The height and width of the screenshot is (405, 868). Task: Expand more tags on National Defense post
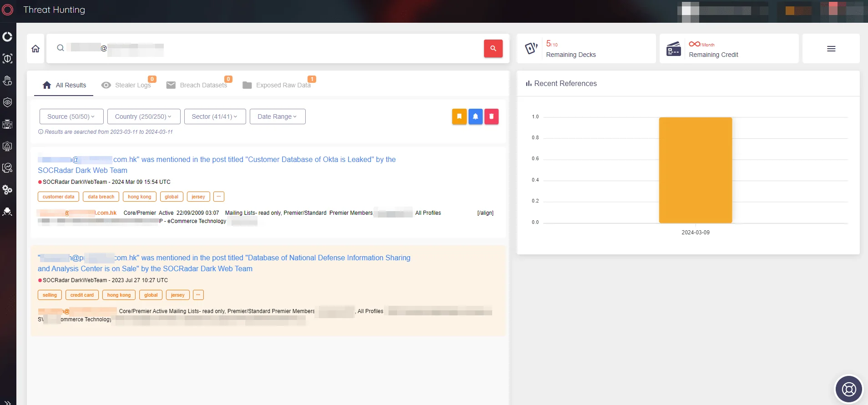(x=198, y=295)
